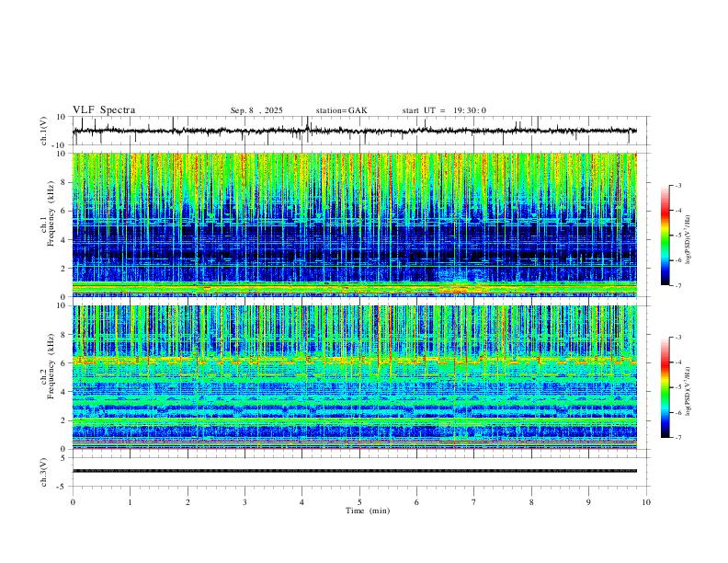Click the time axis tick label "5"
Image resolution: width=728 pixels, height=563 pixels.
(359, 502)
